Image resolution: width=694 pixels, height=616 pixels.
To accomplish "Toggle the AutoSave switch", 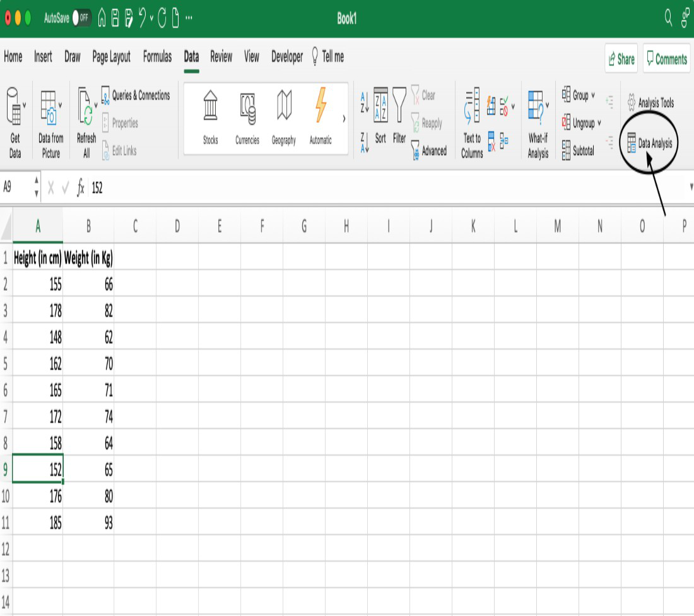I will [x=82, y=18].
